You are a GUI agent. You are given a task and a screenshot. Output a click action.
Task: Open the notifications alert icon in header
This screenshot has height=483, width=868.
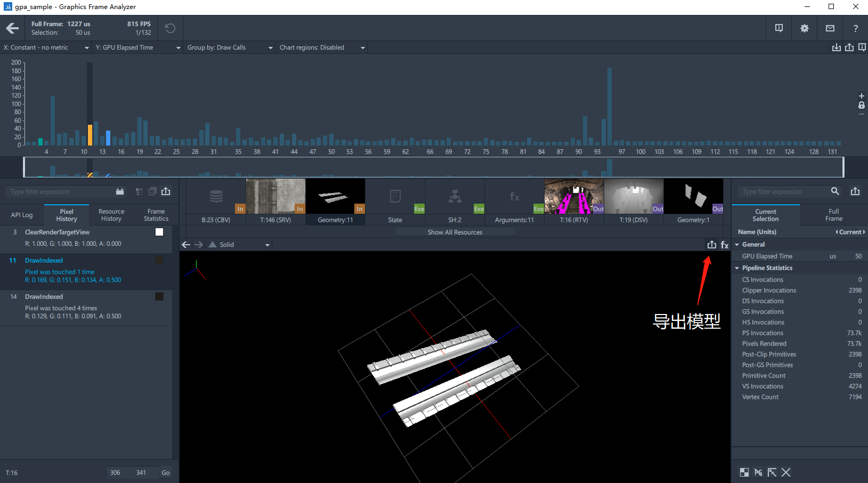click(x=779, y=28)
